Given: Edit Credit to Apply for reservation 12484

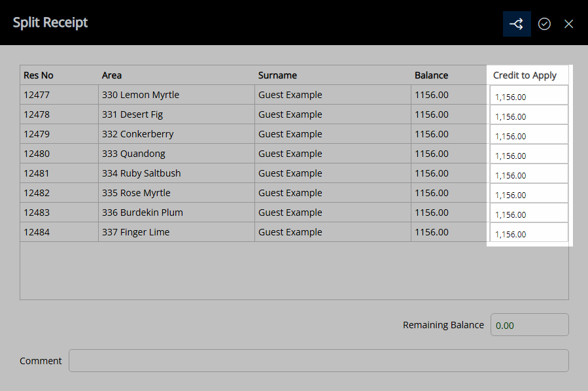Looking at the screenshot, I should (x=528, y=232).
